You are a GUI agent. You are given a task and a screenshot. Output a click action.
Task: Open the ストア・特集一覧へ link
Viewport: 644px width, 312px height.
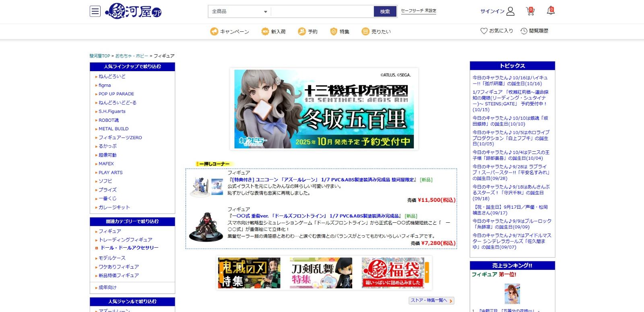point(431,300)
